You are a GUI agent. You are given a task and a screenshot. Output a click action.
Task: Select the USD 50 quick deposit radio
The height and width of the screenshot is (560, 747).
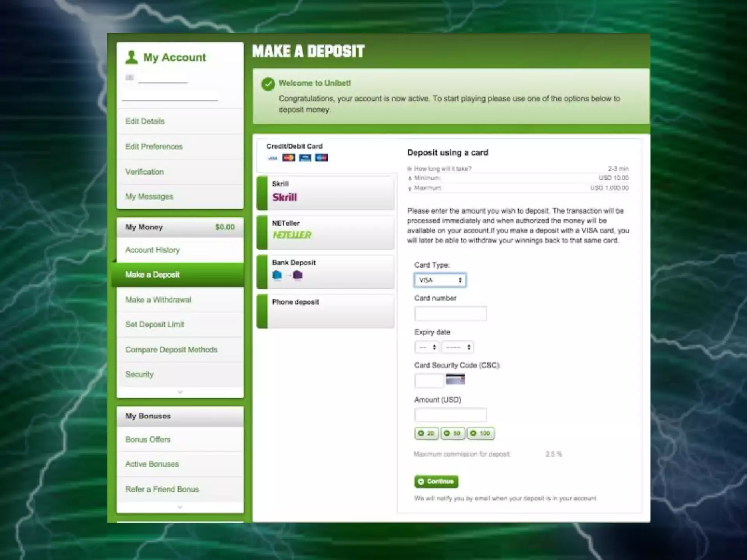pos(448,433)
